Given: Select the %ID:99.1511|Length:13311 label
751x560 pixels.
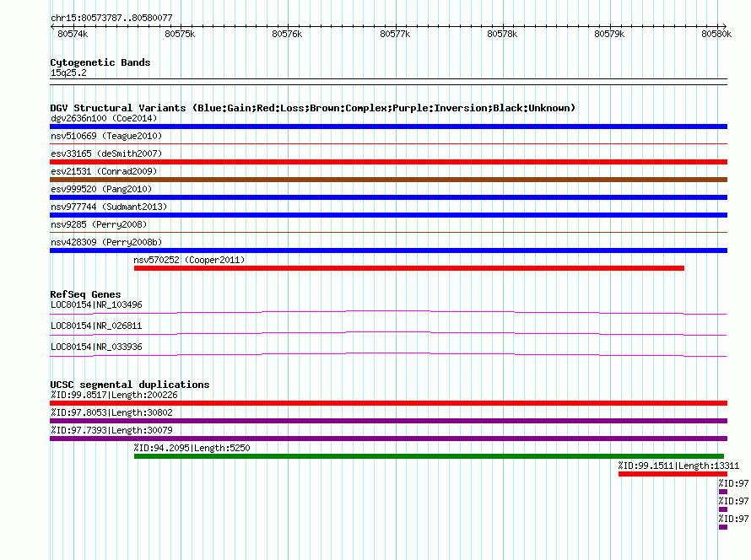Looking at the screenshot, I should pos(678,466).
